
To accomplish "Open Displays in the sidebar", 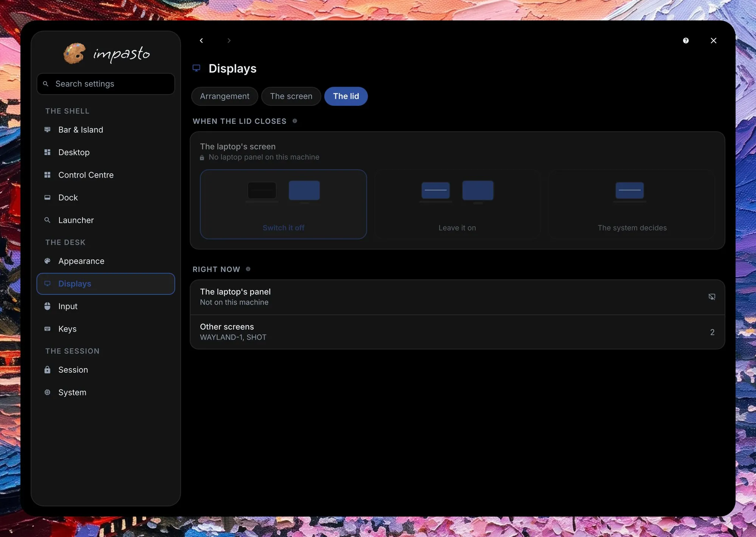I will click(x=106, y=284).
